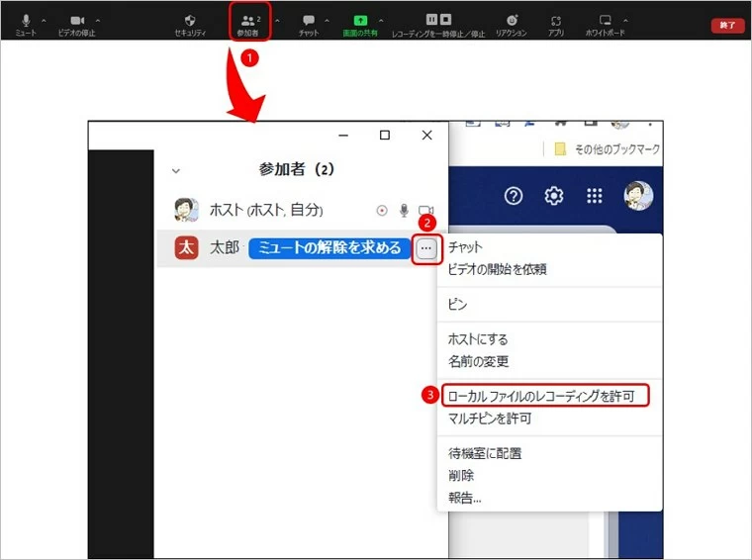Pause the recording in the toolbar

tap(431, 19)
